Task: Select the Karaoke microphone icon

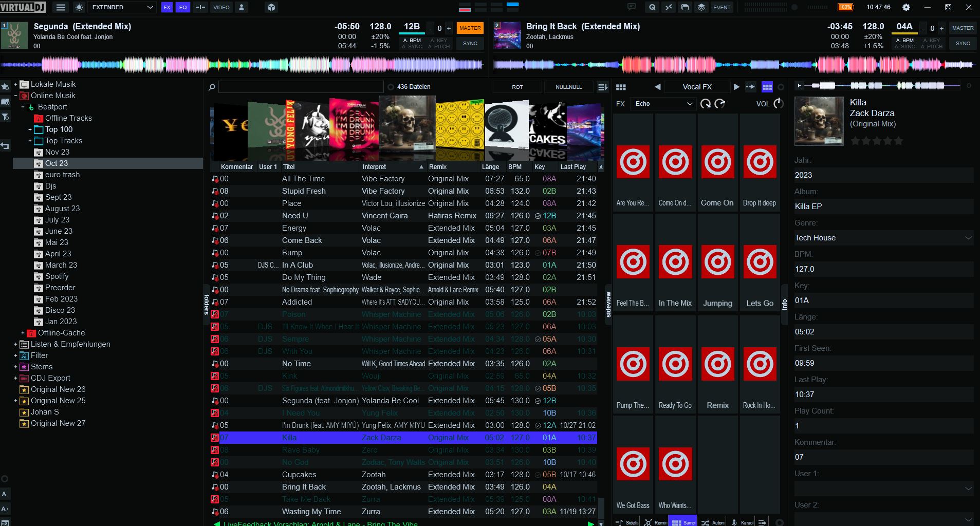Action: [x=733, y=522]
